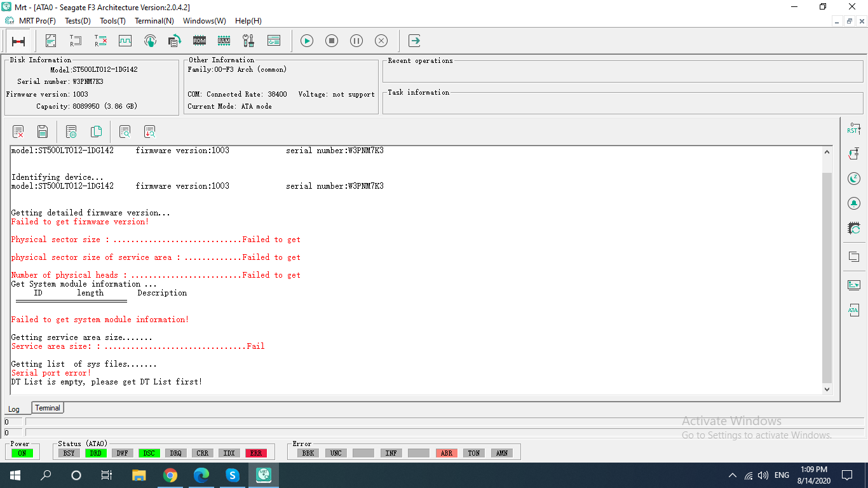Click the RAM chip toolbar icon

pos(224,41)
